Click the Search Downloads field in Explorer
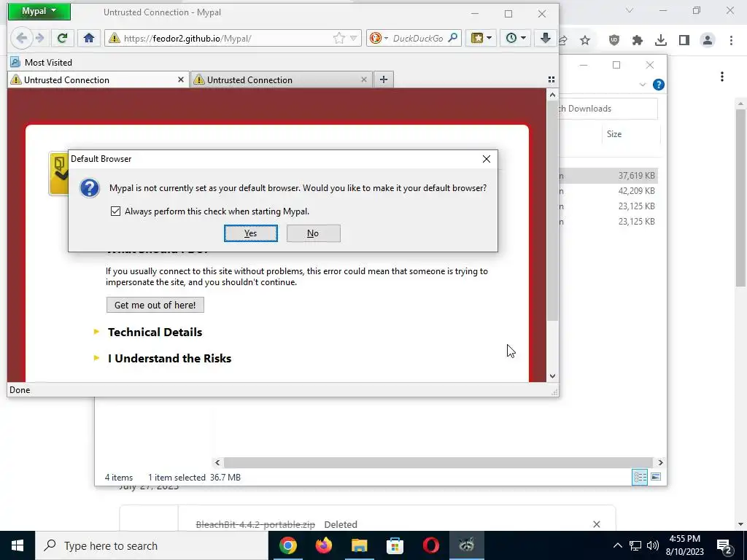 point(608,109)
